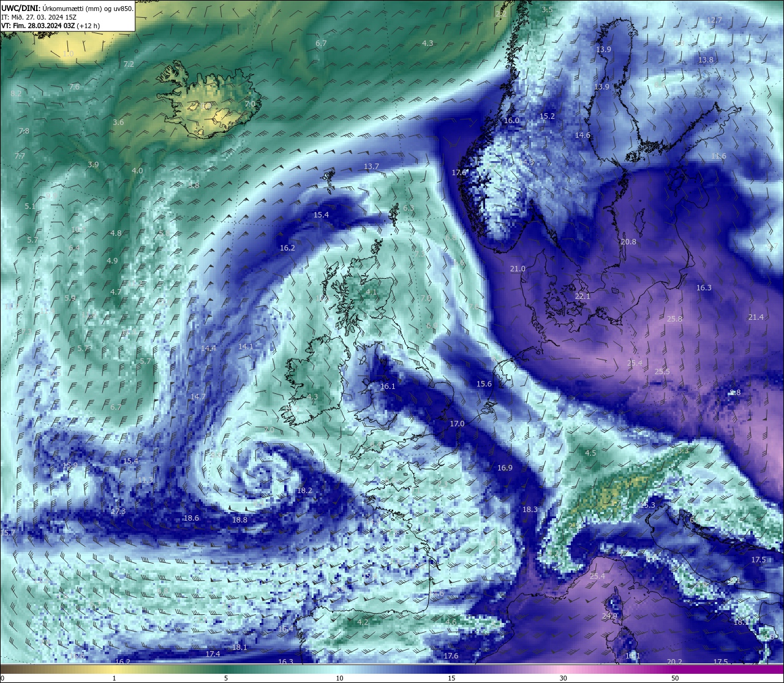Click the map value '7.8'
This screenshot has width=784, height=683.
[24, 130]
